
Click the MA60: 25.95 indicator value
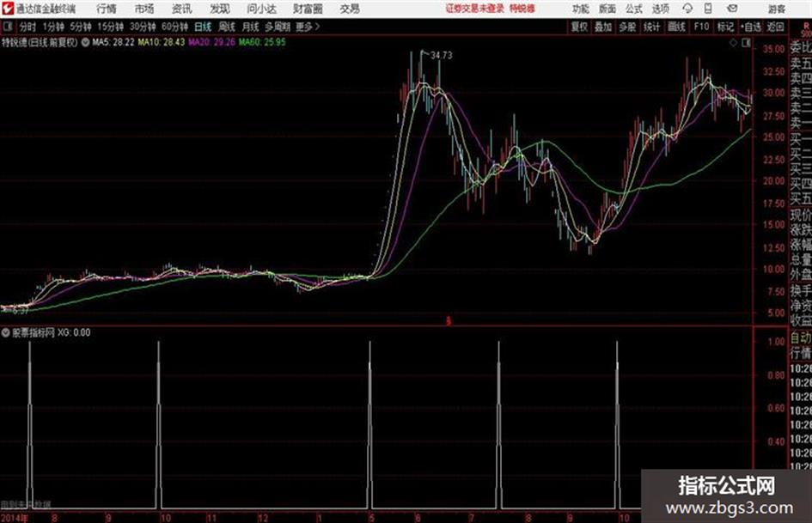pos(262,42)
